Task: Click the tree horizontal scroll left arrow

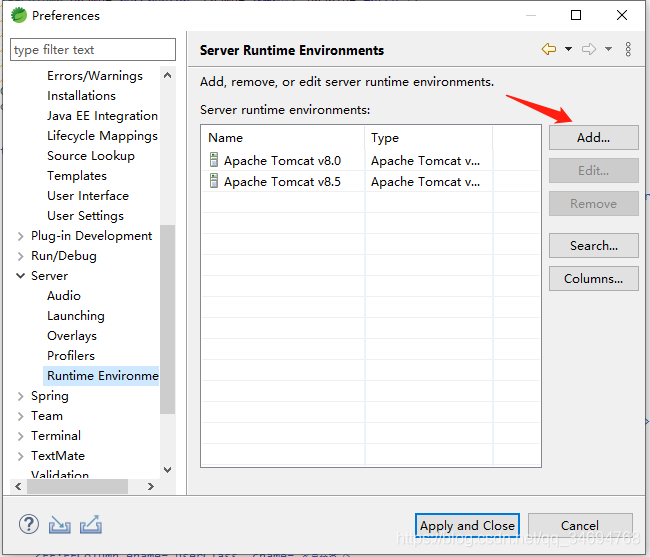Action: click(18, 486)
